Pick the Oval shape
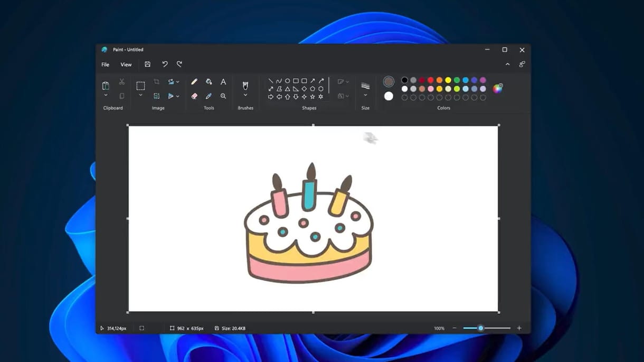The height and width of the screenshot is (362, 644). [288, 81]
